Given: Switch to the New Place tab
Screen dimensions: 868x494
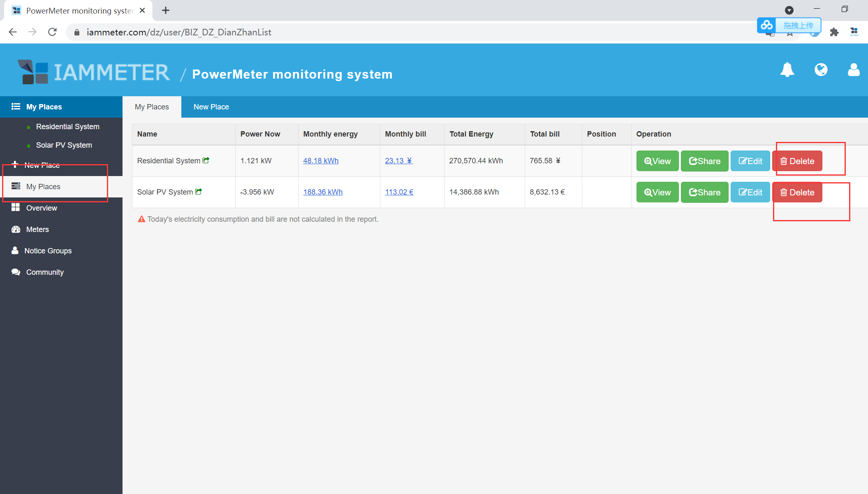Looking at the screenshot, I should pos(211,107).
